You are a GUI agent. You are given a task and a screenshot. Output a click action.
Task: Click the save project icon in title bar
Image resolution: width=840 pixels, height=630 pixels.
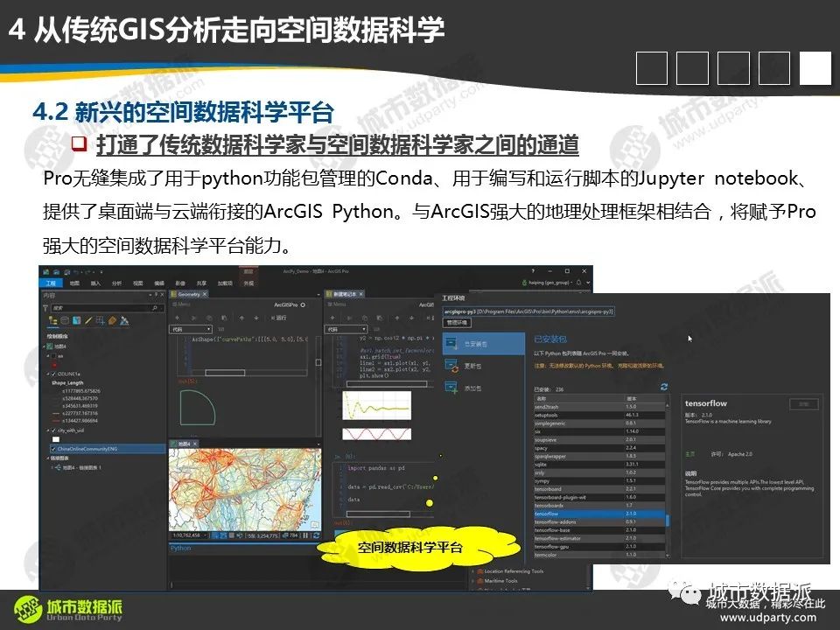[x=66, y=272]
